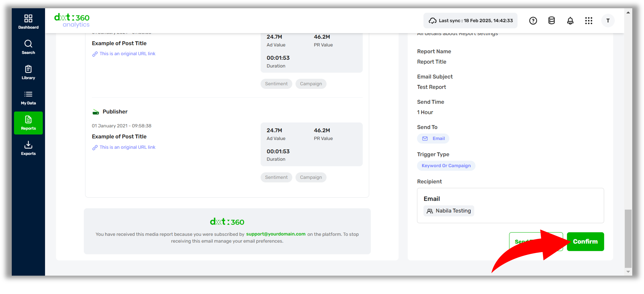Click the second post's 46.2M PR Value

pos(322,130)
